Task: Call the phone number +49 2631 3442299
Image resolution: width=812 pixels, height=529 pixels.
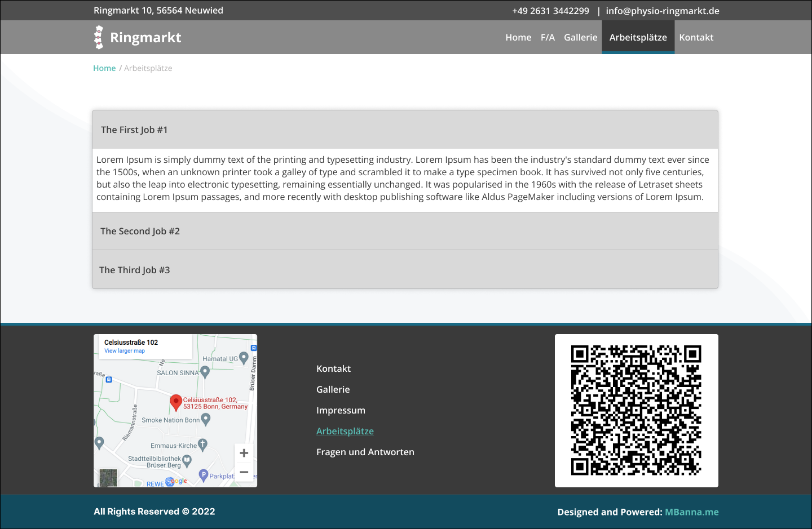Action: tap(550, 11)
